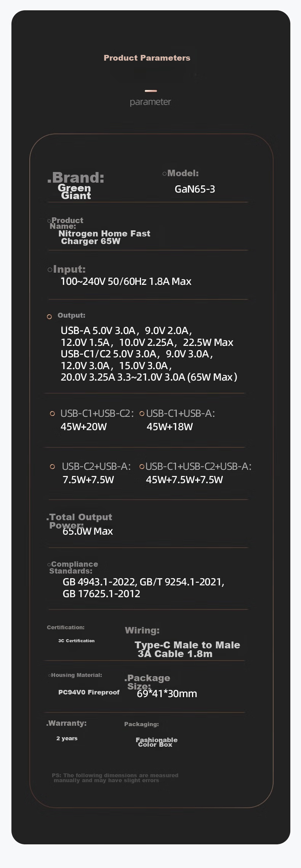Screen dimensions: 301x868
Task: Click the pink dash under Product Parameters
Action: [151, 91]
